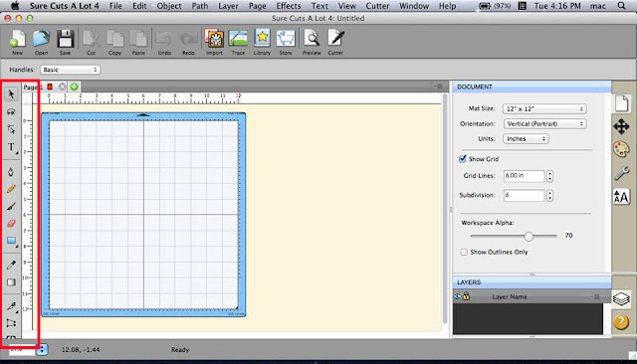The image size is (637, 364).
Task: Click the canvas vertical scrollbar
Action: click(x=445, y=209)
